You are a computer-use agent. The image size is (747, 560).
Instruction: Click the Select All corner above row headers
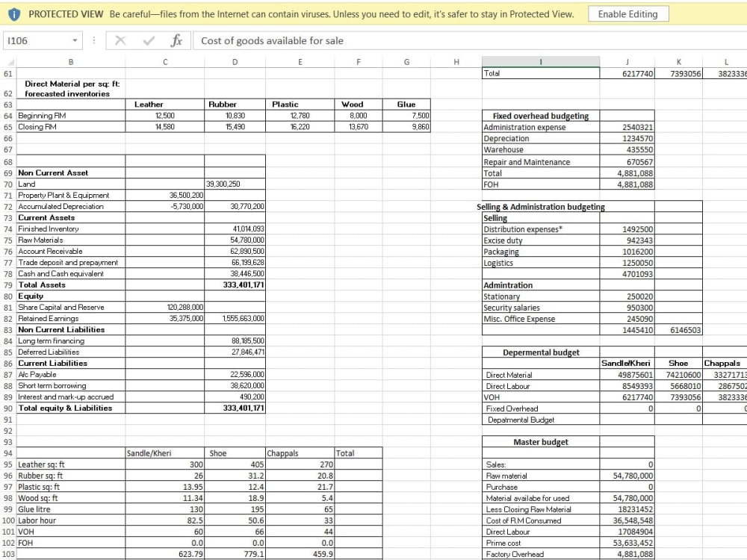pyautogui.click(x=10, y=60)
